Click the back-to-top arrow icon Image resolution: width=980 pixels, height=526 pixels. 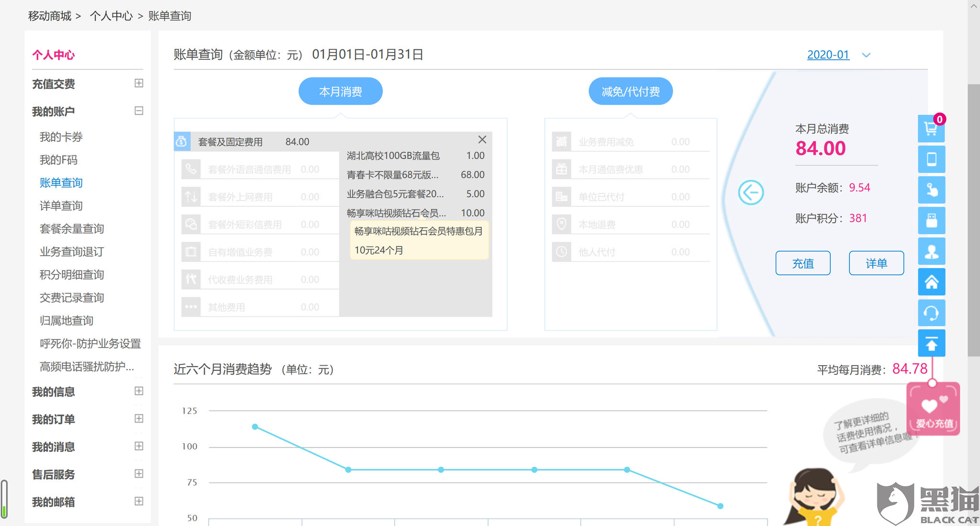(931, 343)
